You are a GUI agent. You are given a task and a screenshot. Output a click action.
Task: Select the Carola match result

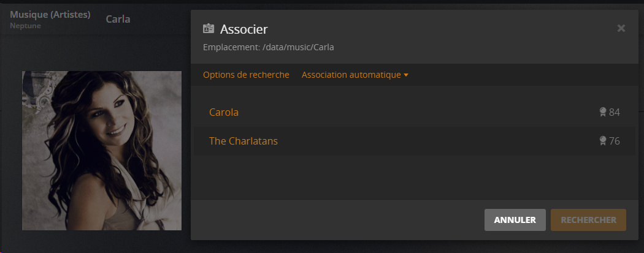[224, 112]
